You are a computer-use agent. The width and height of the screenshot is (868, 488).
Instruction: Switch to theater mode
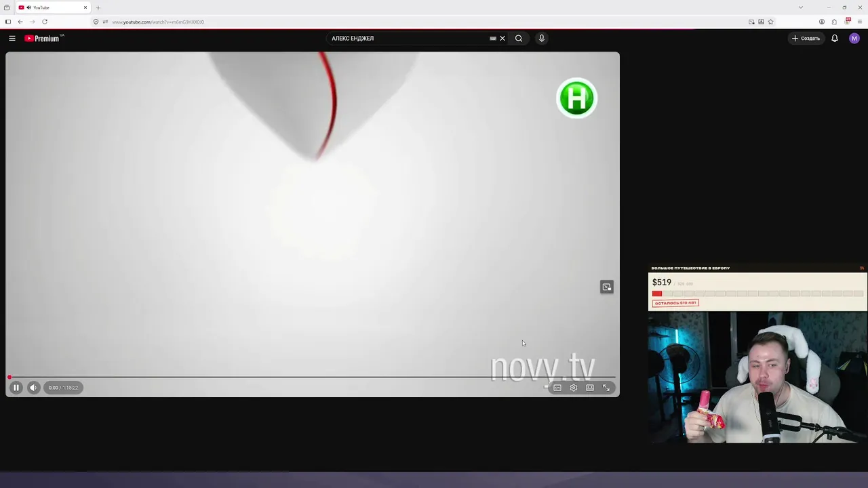point(590,388)
